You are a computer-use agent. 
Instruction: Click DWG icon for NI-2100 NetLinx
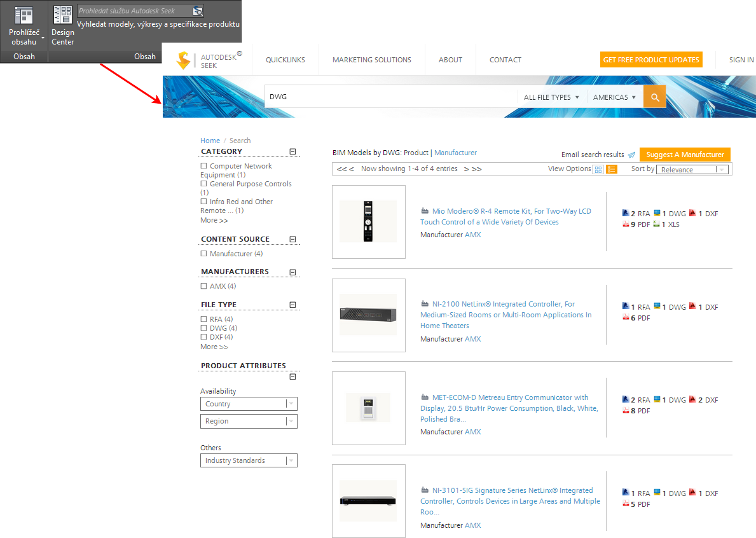[657, 306]
